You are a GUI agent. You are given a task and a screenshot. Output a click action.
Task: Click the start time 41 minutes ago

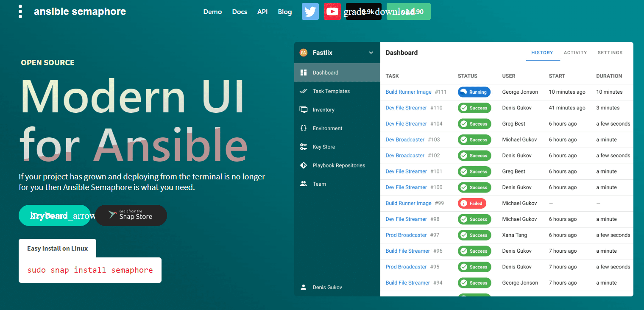click(x=567, y=108)
